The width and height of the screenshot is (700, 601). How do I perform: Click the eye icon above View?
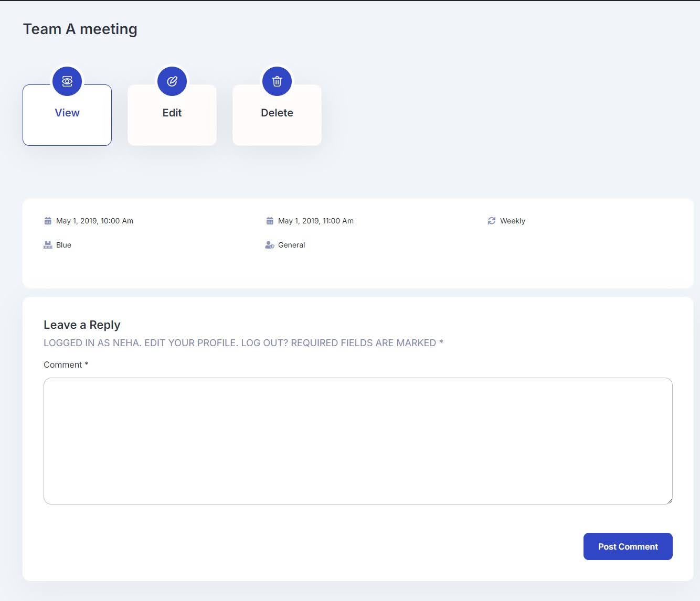point(67,81)
